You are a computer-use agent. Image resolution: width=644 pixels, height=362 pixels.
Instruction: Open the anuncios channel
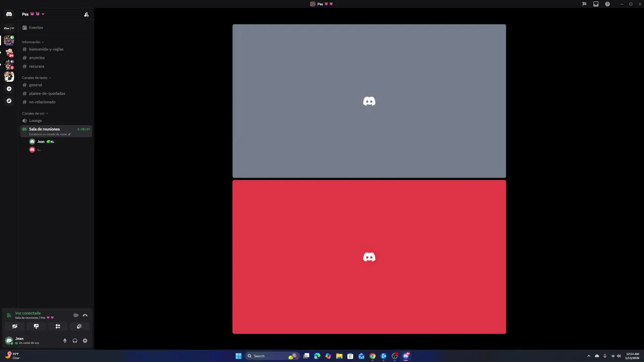tap(56, 58)
